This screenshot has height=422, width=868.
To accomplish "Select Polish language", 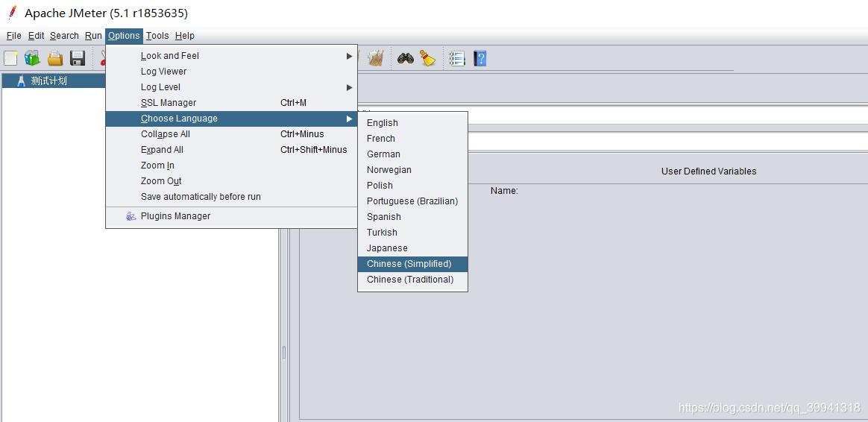I will (413, 186).
